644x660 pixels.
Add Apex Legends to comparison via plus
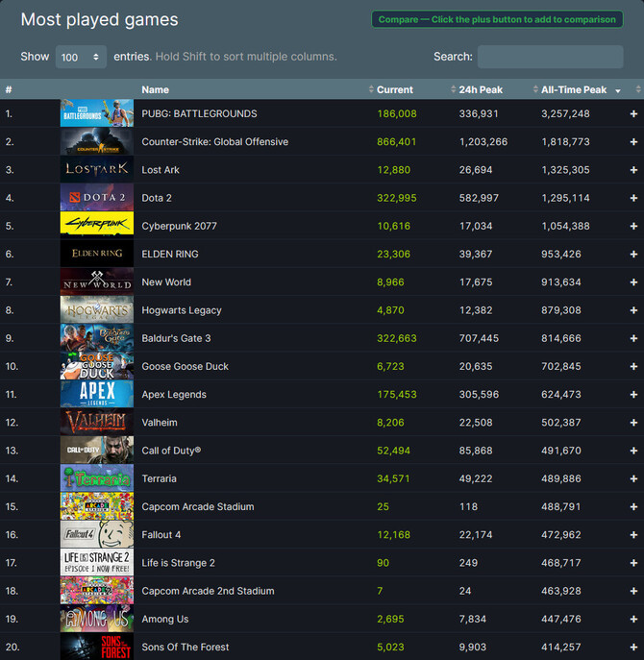[x=633, y=395]
